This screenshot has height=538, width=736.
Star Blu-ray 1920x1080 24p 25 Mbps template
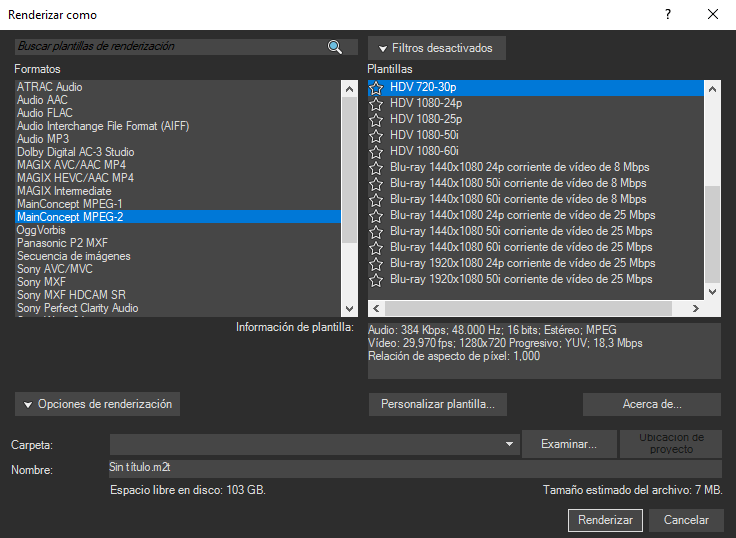[x=376, y=263]
